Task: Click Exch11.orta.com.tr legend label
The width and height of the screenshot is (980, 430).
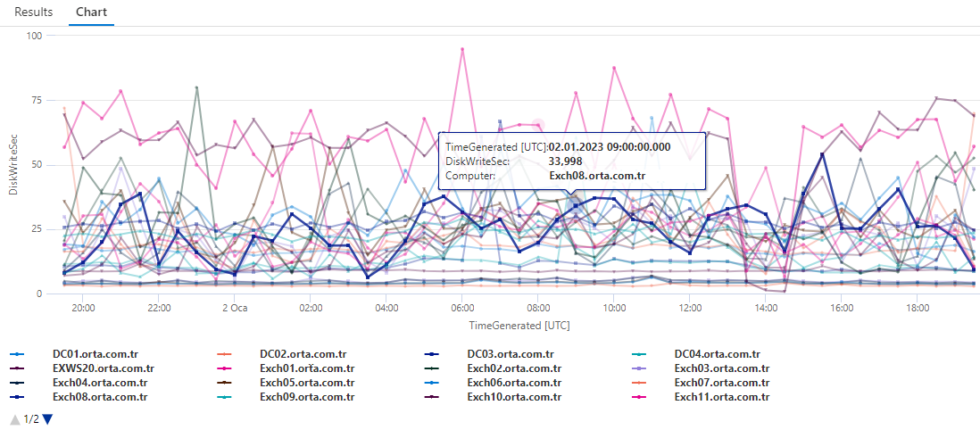Action: coord(722,397)
